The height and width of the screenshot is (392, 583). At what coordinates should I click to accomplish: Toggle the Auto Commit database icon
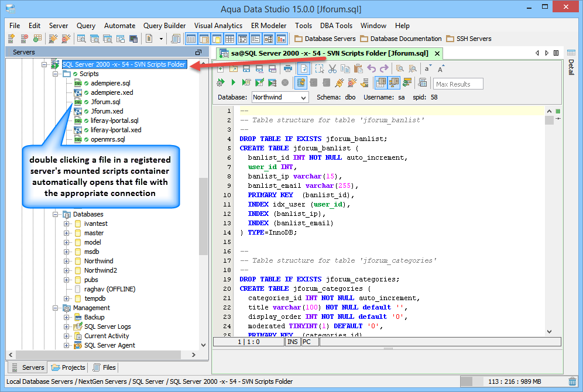click(x=301, y=83)
